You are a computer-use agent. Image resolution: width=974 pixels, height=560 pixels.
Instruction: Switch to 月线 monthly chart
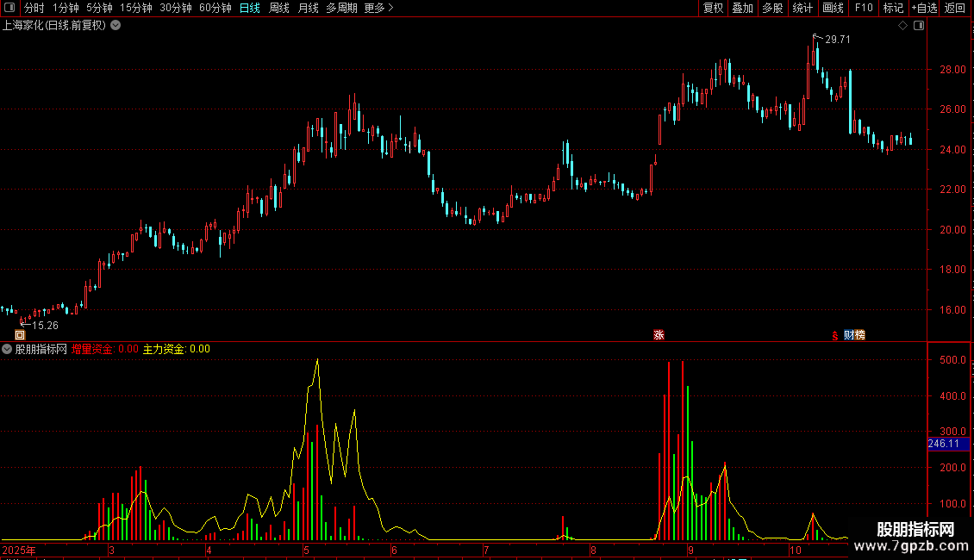(x=308, y=8)
